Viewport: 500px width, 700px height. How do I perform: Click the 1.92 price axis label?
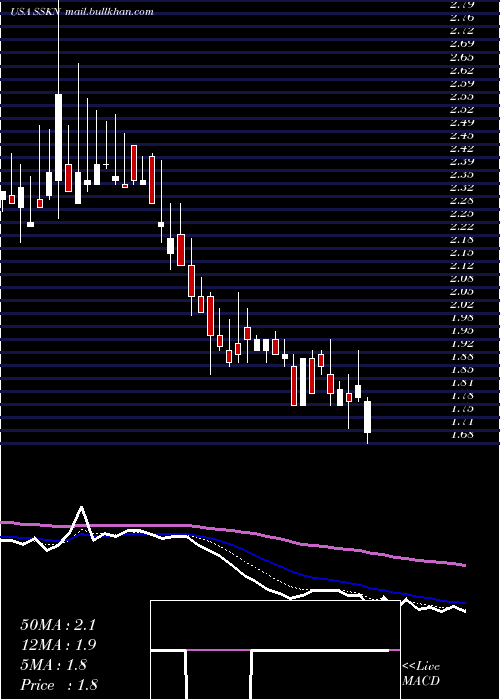tap(461, 343)
